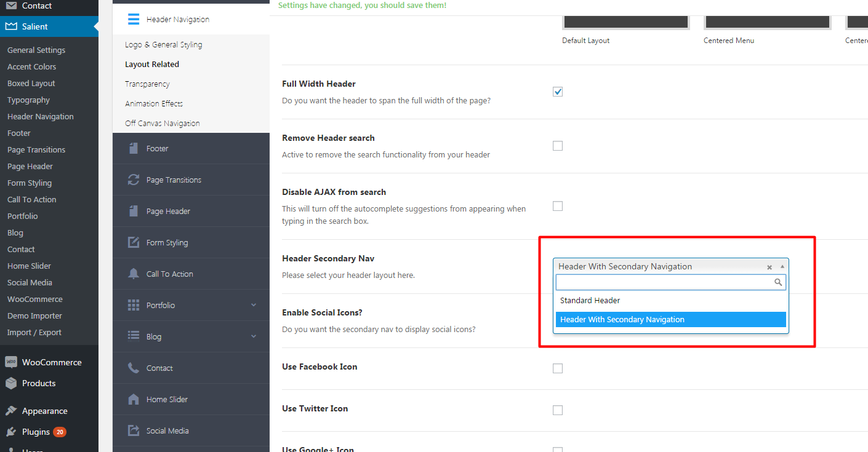Expand the Blog section chevron
Screen dimensions: 868x452
[254, 336]
